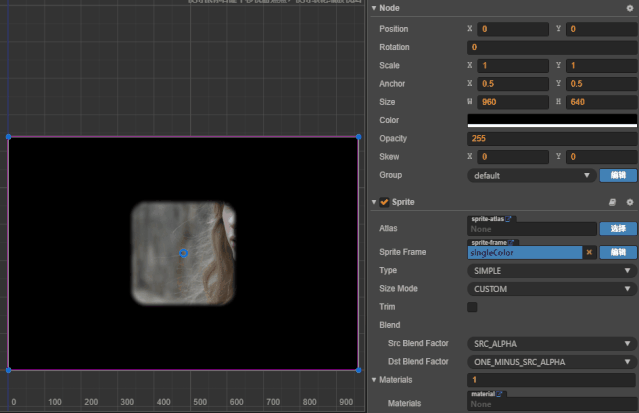This screenshot has width=639, height=413.
Task: Click the Opacity field showing 255
Action: tap(552, 139)
